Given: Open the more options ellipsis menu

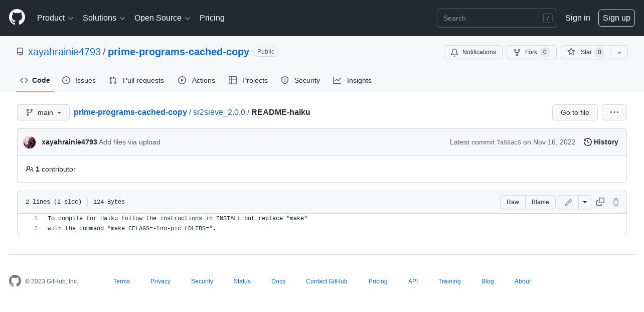Looking at the screenshot, I should pos(614,112).
